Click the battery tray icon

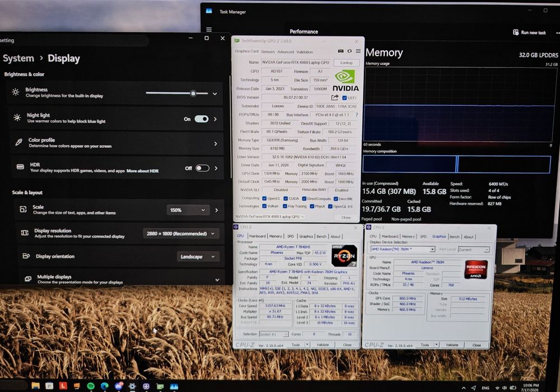(513, 388)
